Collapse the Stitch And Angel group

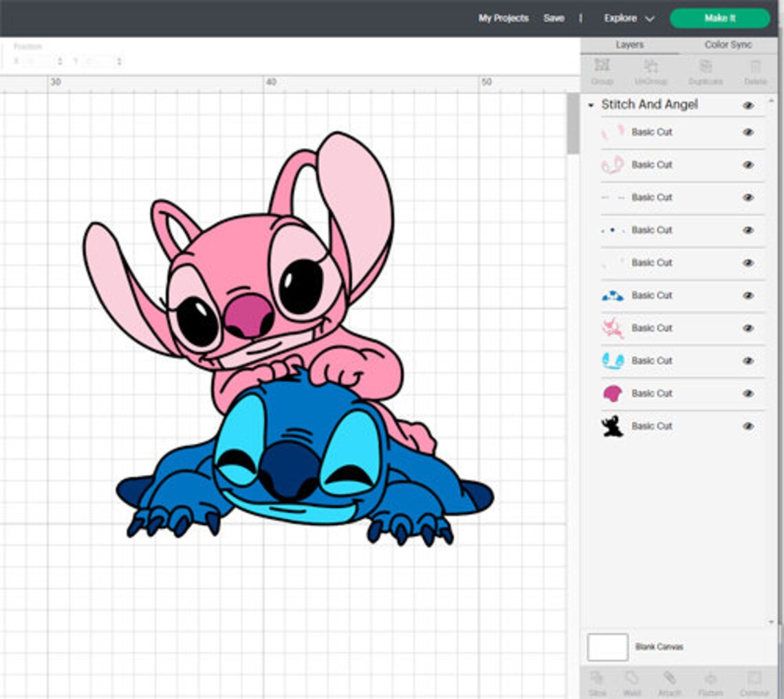click(x=590, y=105)
